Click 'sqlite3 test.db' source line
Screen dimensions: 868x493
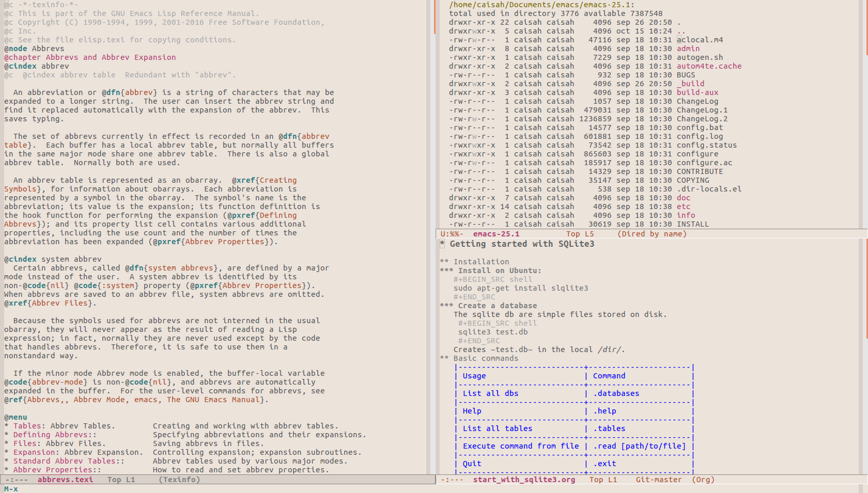493,332
